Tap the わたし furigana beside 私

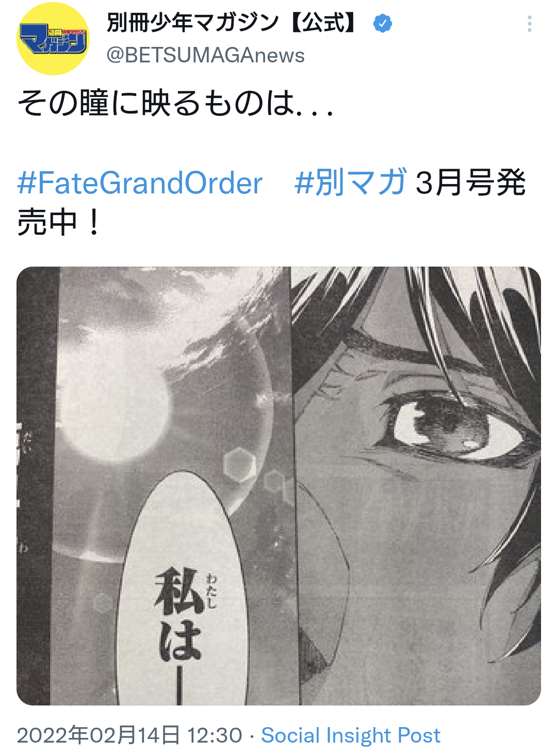coord(211,591)
